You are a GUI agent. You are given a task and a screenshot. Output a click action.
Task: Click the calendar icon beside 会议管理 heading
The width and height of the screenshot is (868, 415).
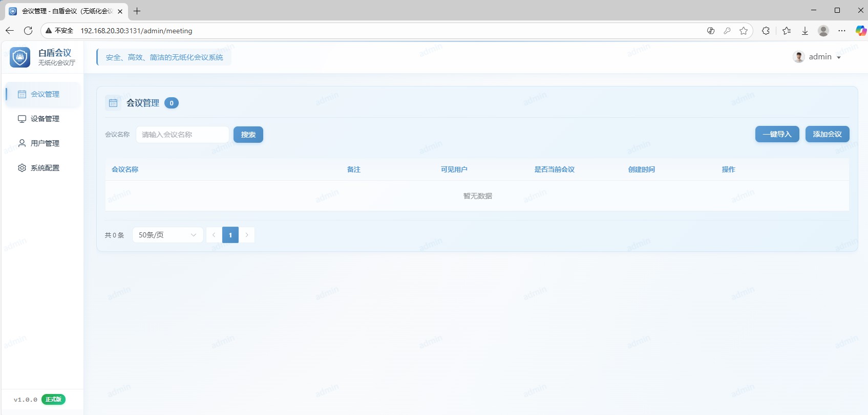113,103
